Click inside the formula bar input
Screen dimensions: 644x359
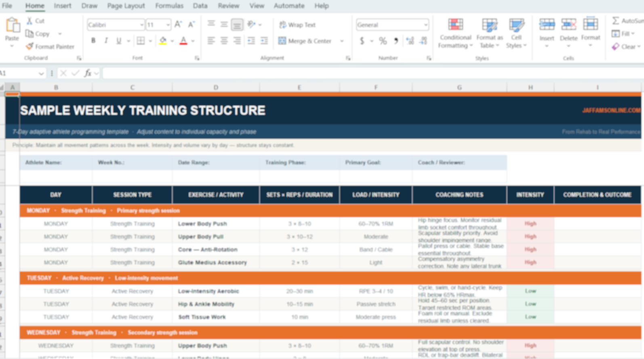coord(364,73)
